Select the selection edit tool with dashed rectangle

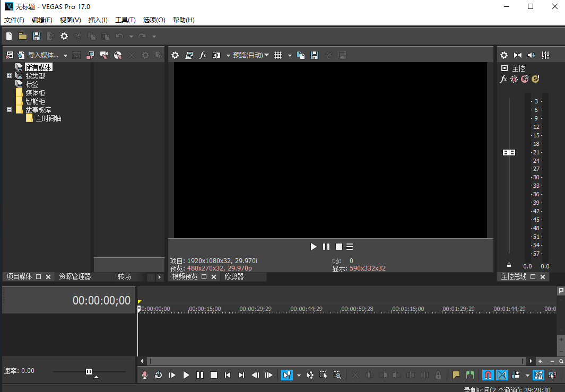click(324, 375)
